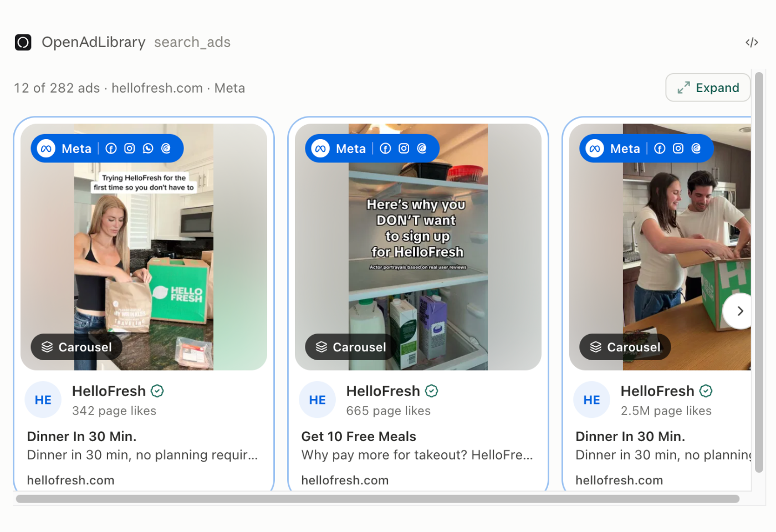Screen dimensions: 776x532
Task: Click Threads icon on 665-likes ad card
Action: pos(422,149)
